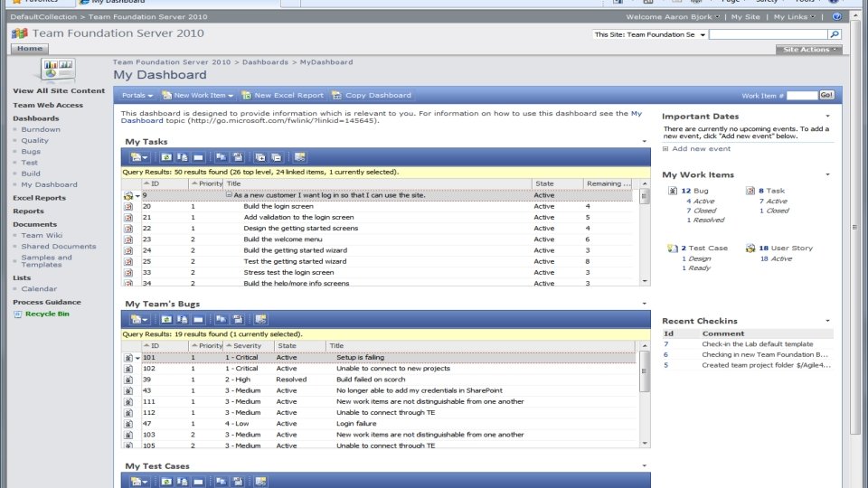
Task: Open the Portals dropdown menu
Action: pos(137,95)
